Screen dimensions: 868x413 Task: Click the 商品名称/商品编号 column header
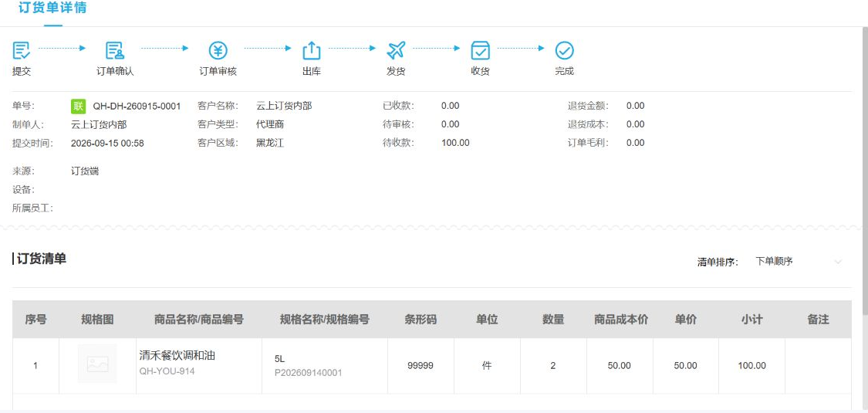pos(199,320)
